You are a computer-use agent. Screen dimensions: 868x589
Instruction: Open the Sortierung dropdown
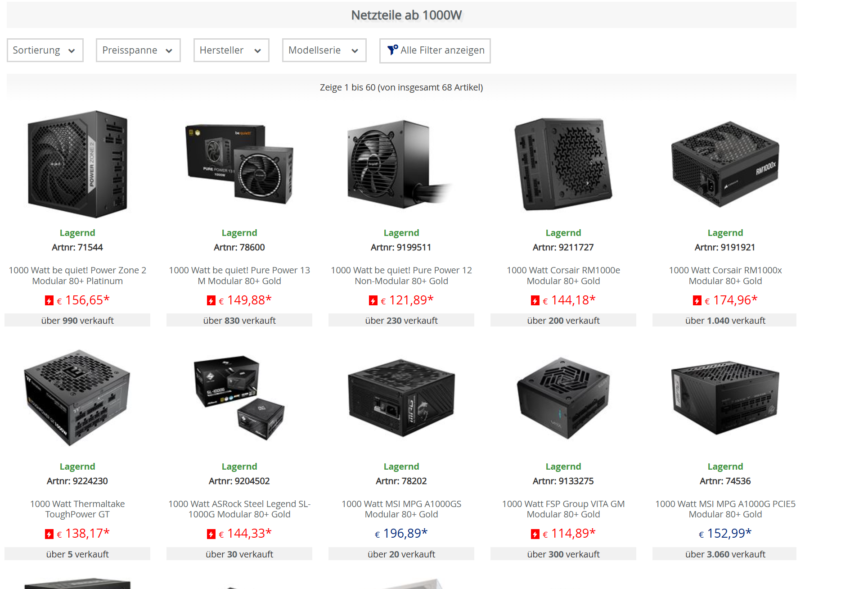tap(45, 50)
